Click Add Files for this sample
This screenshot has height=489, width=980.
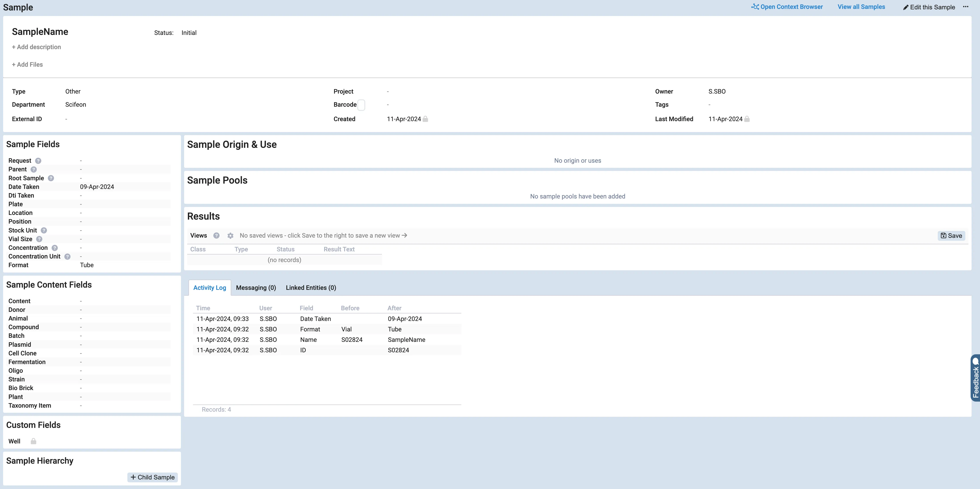tap(27, 64)
